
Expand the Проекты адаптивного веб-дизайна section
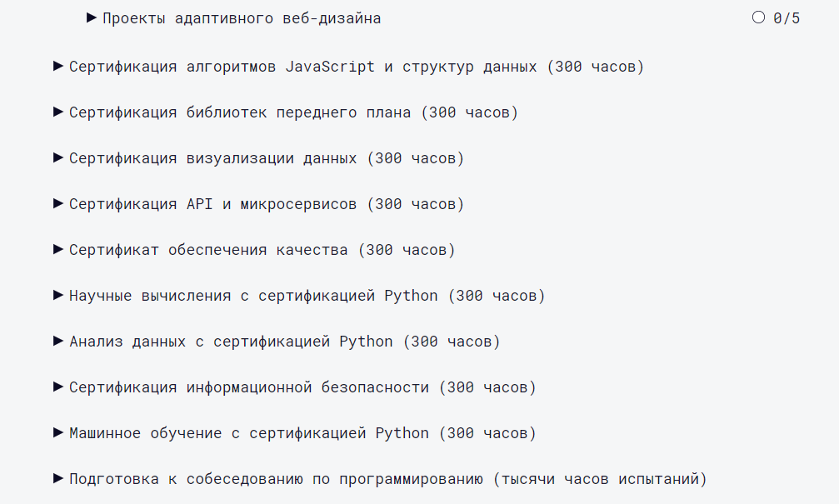point(88,17)
